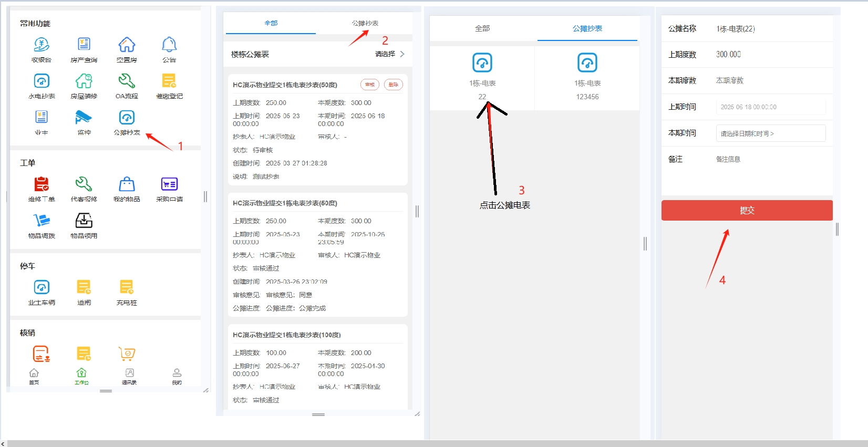Open the 物品领用 inbox icon
The height and width of the screenshot is (447, 868).
tap(84, 221)
